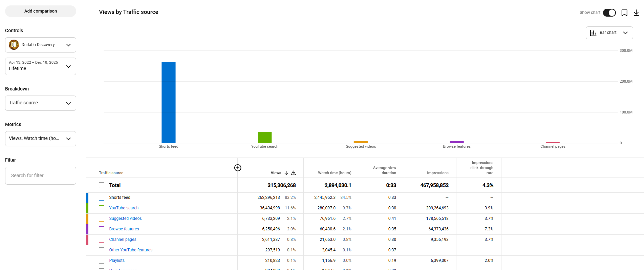644x270 pixels.
Task: Click the Search for filter field
Action: pyautogui.click(x=41, y=175)
